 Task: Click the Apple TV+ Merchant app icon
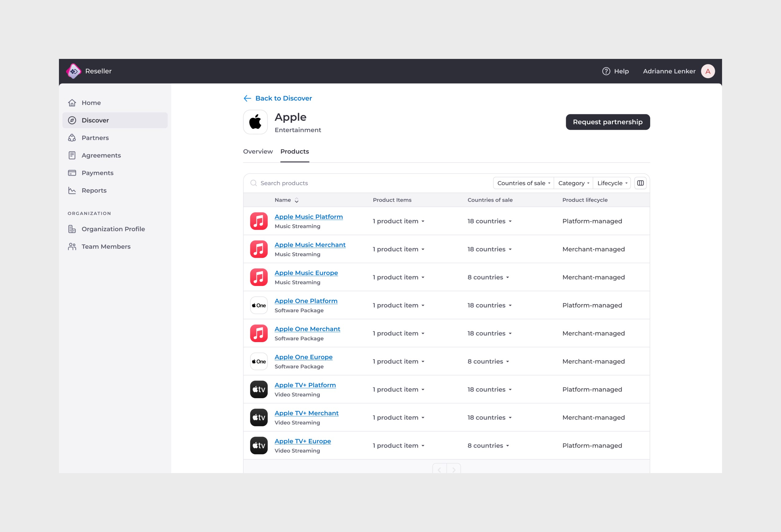coord(258,417)
